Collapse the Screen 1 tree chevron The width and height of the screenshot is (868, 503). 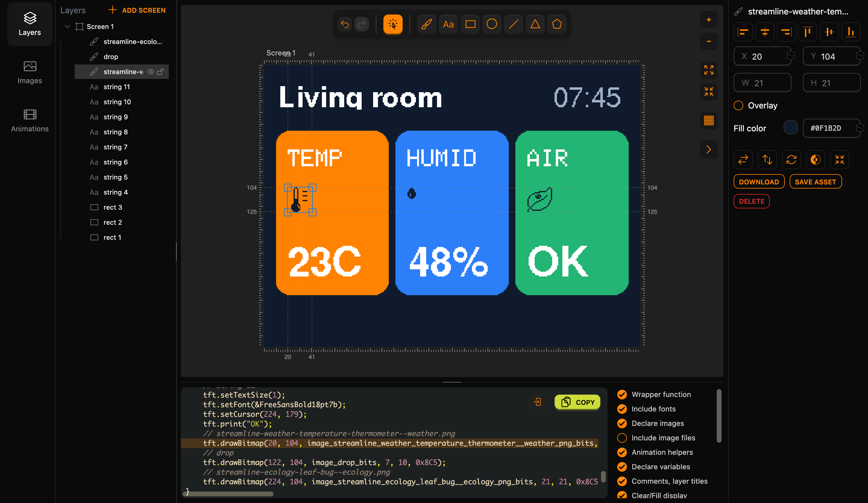[x=68, y=27]
